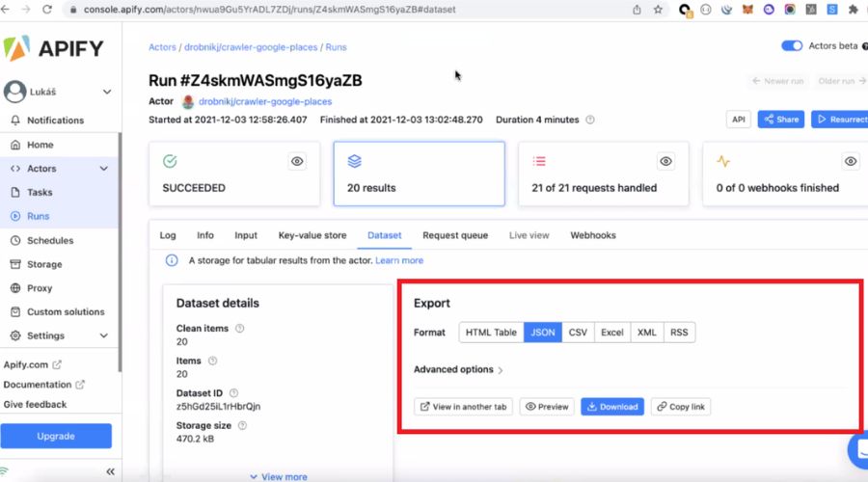Click eye icon on requests handled card
868x482 pixels.
665,161
